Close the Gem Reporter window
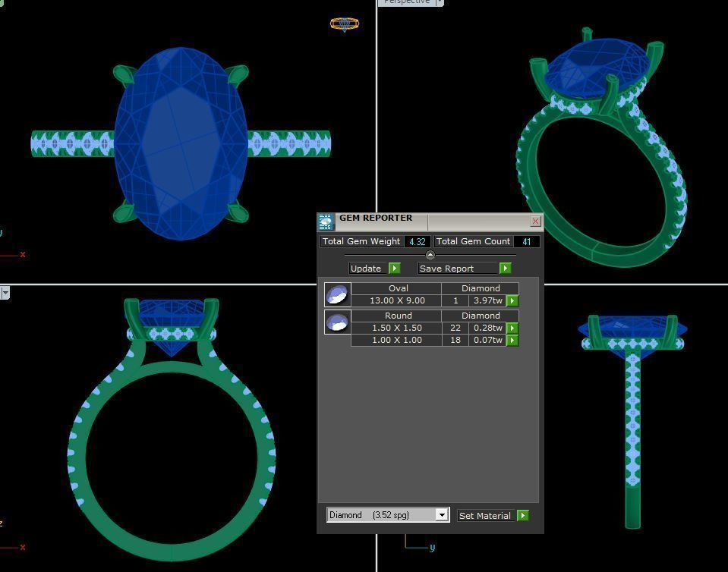The image size is (728, 572). [535, 222]
